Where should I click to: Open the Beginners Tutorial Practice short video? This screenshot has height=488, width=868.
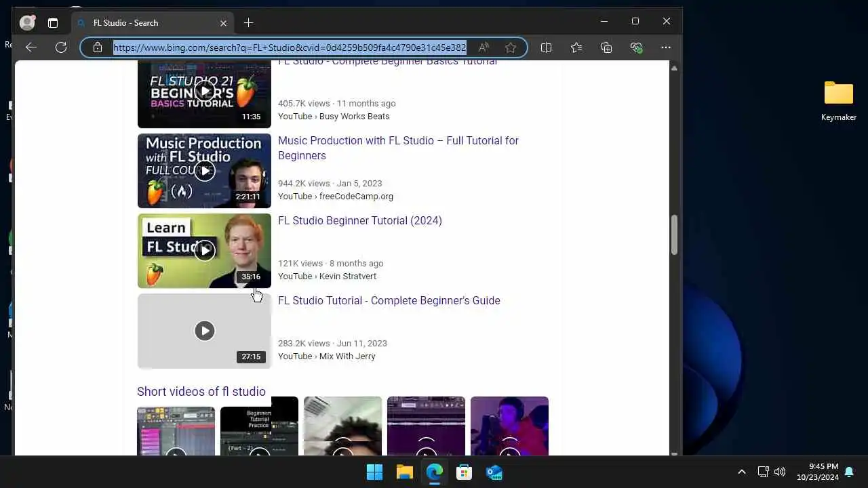click(259, 426)
